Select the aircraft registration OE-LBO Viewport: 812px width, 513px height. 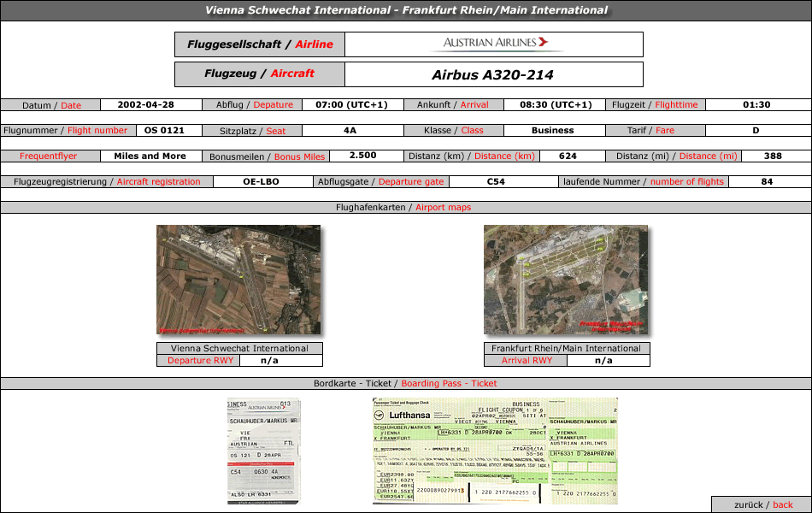click(x=261, y=181)
